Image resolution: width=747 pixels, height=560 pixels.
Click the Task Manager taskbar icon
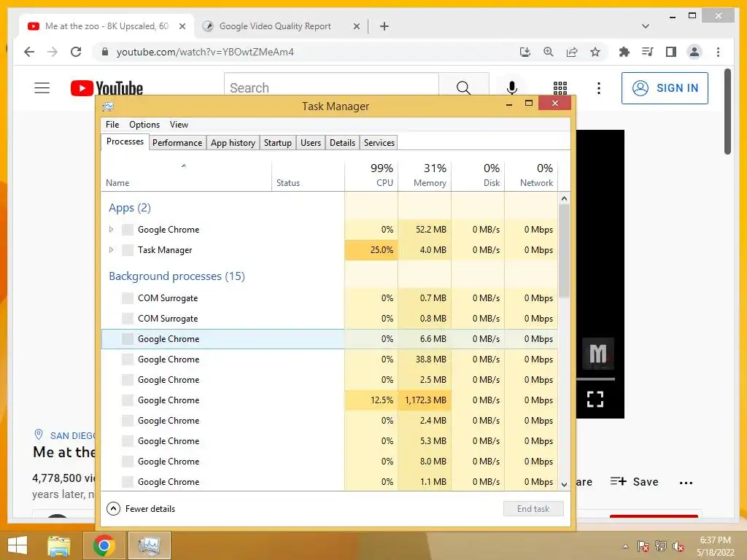150,545
